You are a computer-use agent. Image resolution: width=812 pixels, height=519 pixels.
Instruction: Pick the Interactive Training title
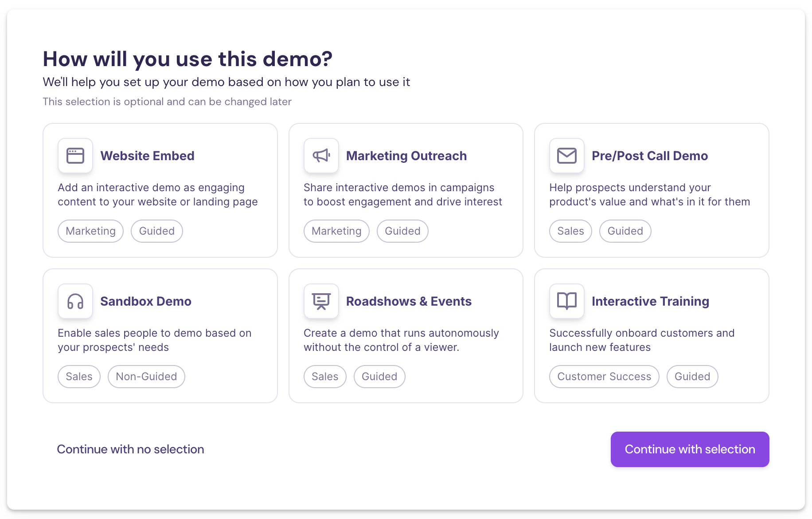coord(650,301)
